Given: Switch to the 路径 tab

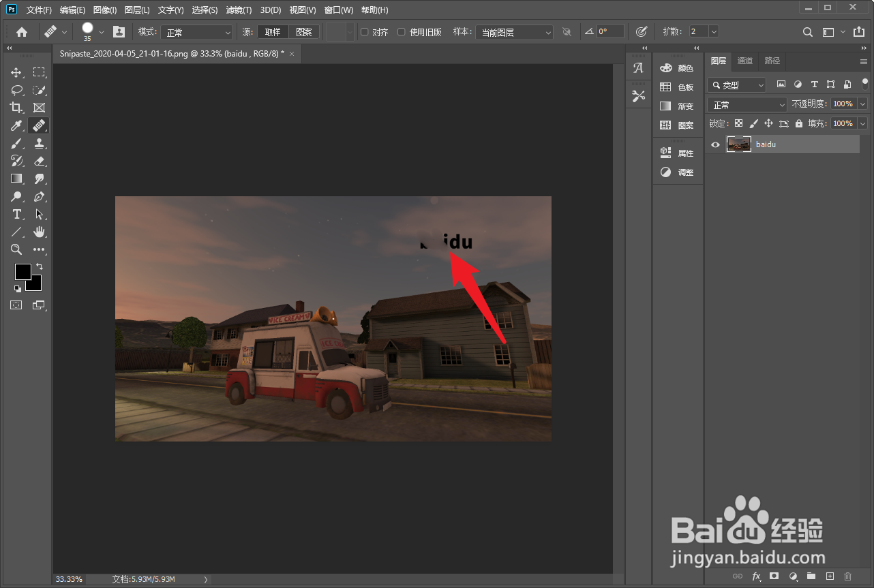Looking at the screenshot, I should (x=772, y=61).
